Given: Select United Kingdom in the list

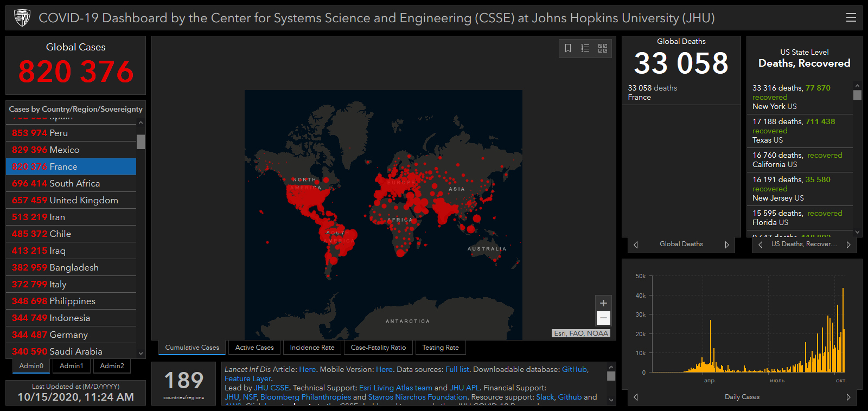Looking at the screenshot, I should click(x=71, y=200).
